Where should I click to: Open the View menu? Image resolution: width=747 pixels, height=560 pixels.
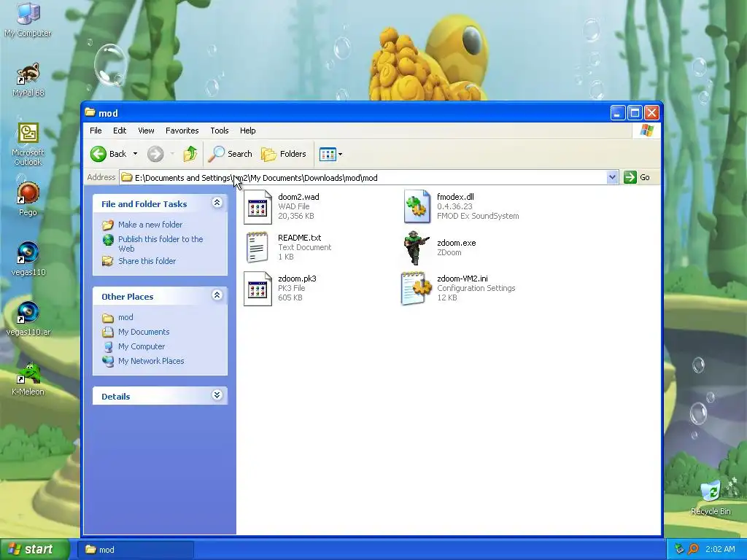coord(146,131)
